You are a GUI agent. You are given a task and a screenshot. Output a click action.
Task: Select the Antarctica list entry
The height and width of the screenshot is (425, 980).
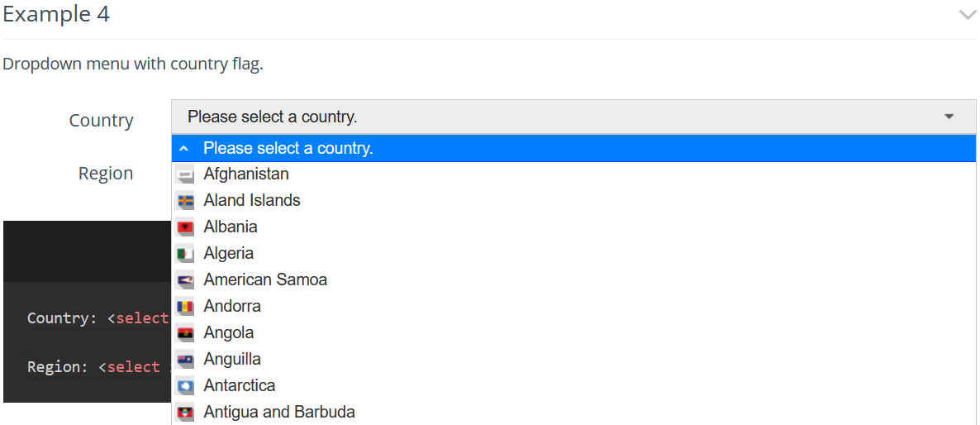[573, 385]
